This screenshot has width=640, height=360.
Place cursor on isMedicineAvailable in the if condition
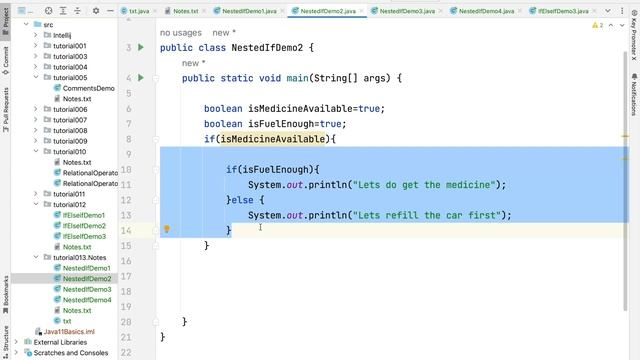pos(273,139)
